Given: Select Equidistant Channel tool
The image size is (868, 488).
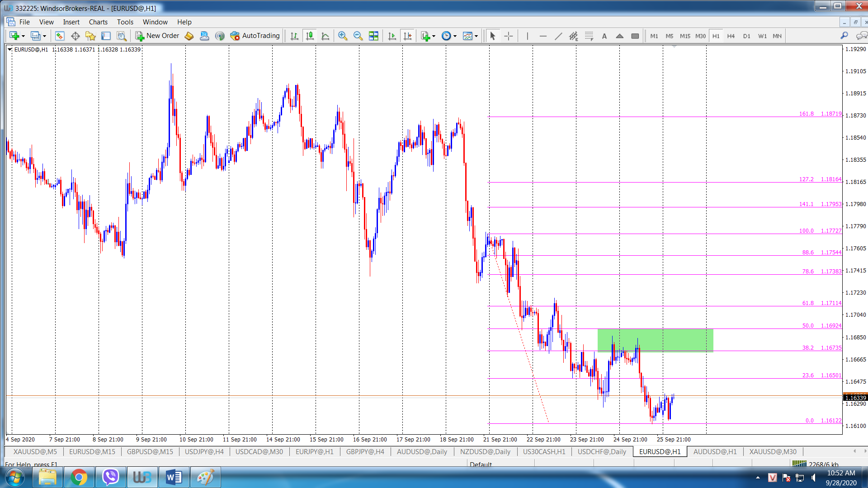Looking at the screenshot, I should coord(573,36).
